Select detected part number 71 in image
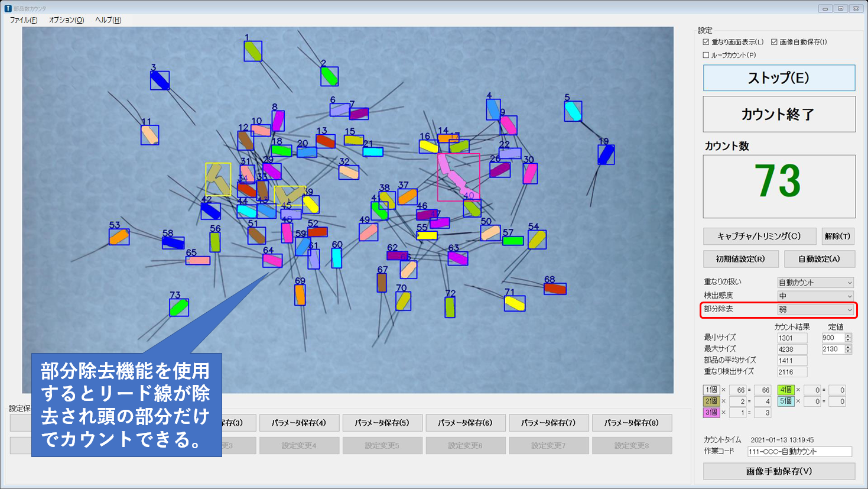 click(515, 304)
